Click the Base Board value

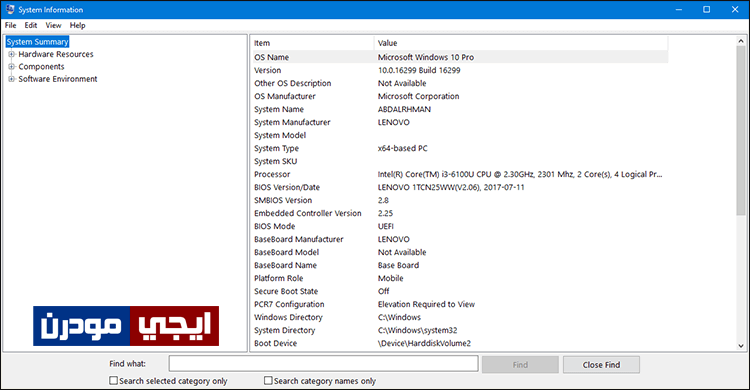tap(398, 265)
